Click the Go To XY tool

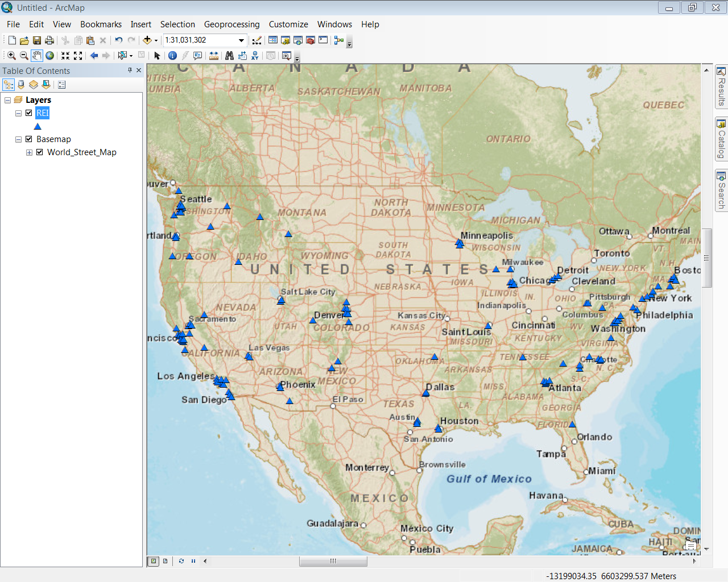point(255,56)
